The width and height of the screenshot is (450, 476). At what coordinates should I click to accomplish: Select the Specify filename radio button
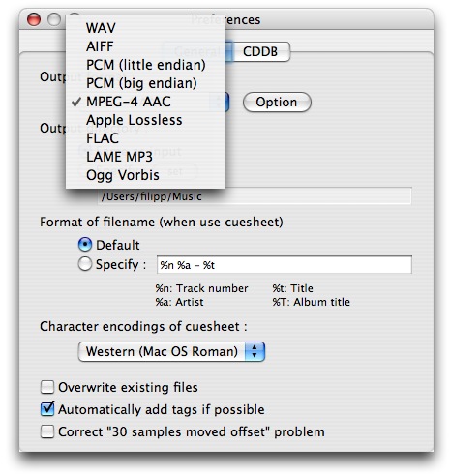point(85,264)
